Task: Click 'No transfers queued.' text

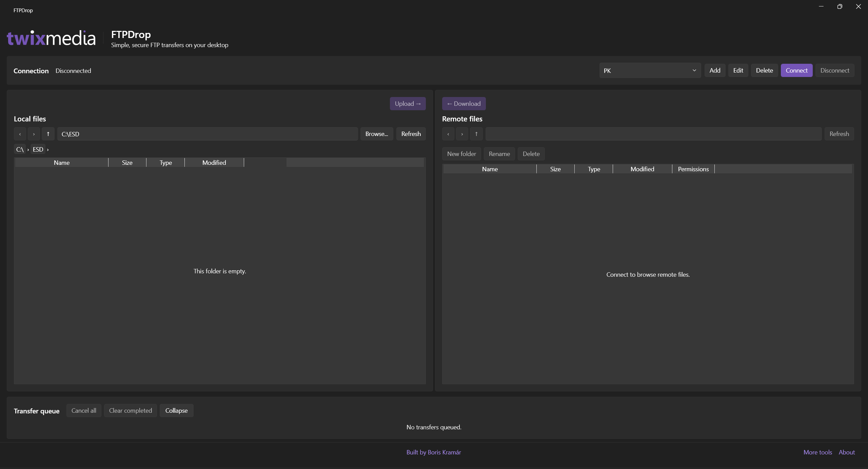Action: click(434, 427)
